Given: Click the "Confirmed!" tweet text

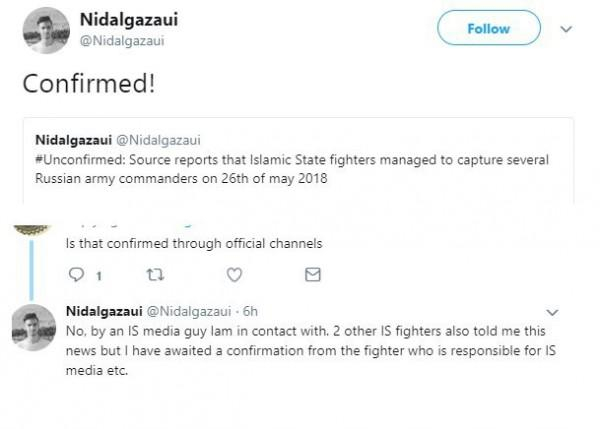Looking at the screenshot, I should click(x=89, y=83).
